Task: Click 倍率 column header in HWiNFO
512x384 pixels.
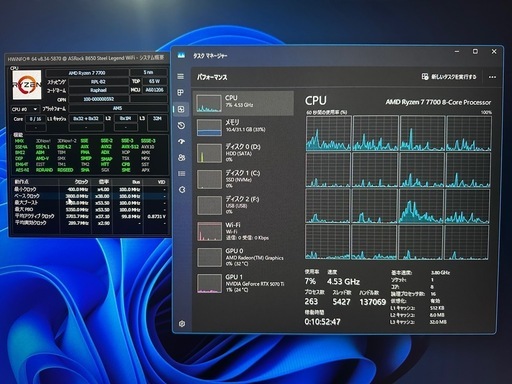Action: (x=104, y=182)
